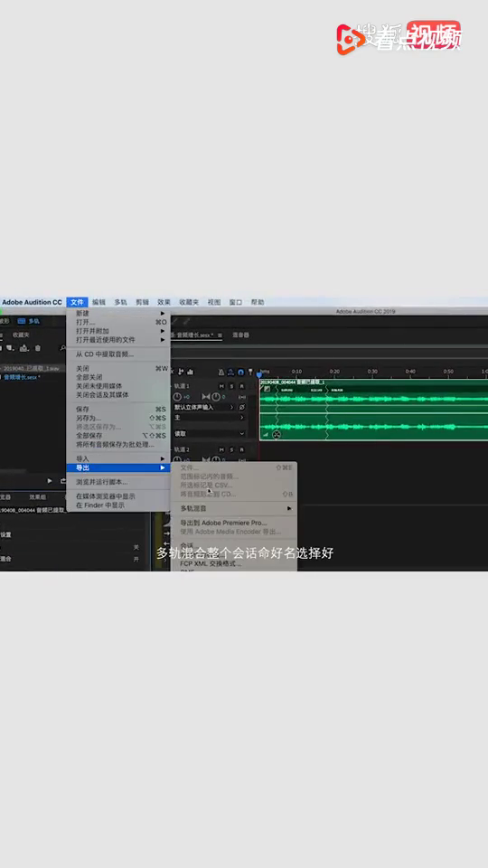Viewport: 488px width, 868px height.
Task: Click the pan knob on 轨道 1
Action: point(216,397)
